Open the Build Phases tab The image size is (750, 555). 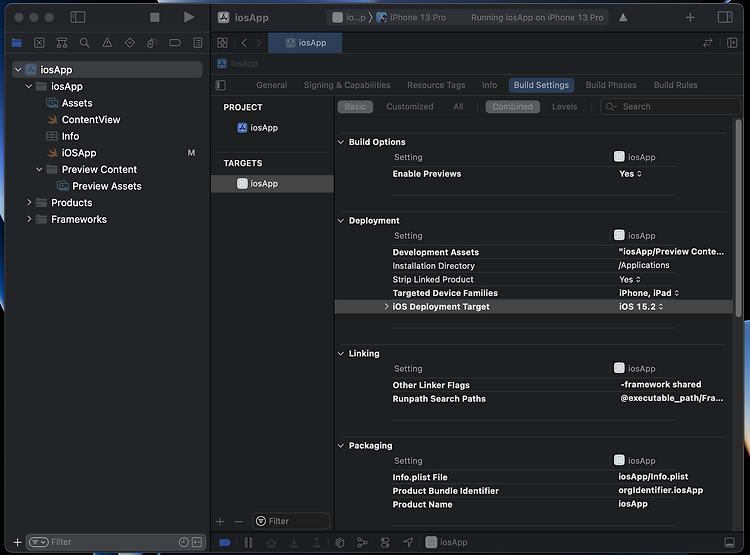609,85
